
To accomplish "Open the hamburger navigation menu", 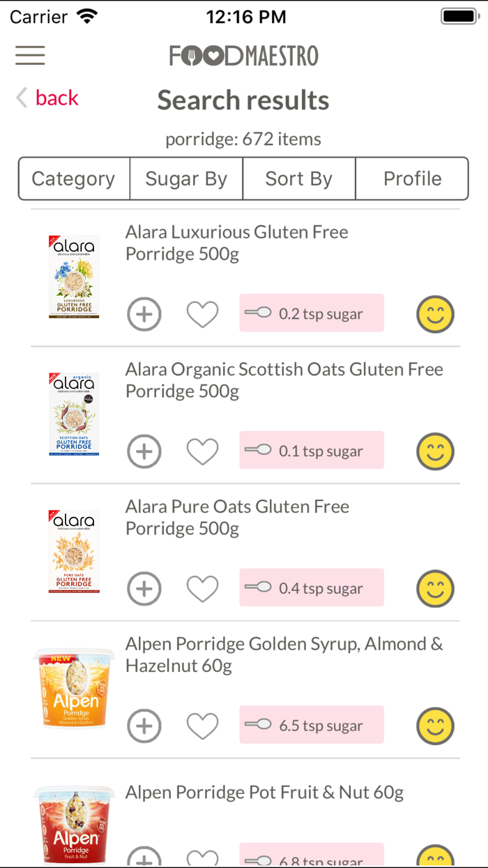I will [30, 55].
